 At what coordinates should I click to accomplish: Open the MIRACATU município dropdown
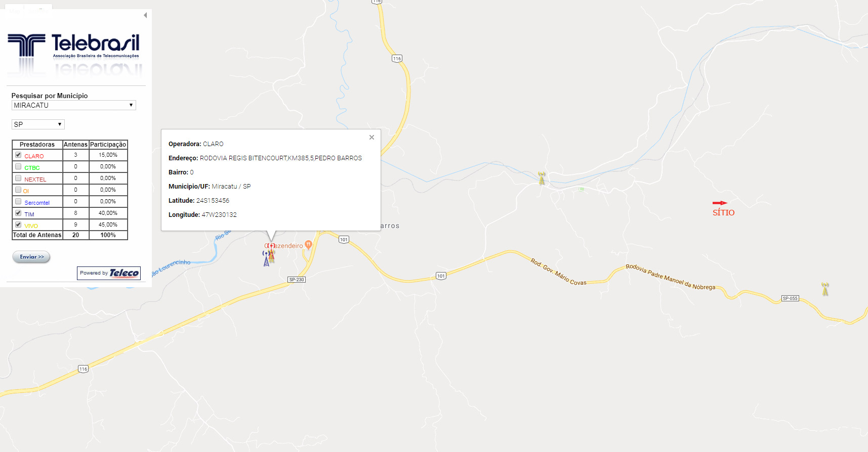coord(74,105)
